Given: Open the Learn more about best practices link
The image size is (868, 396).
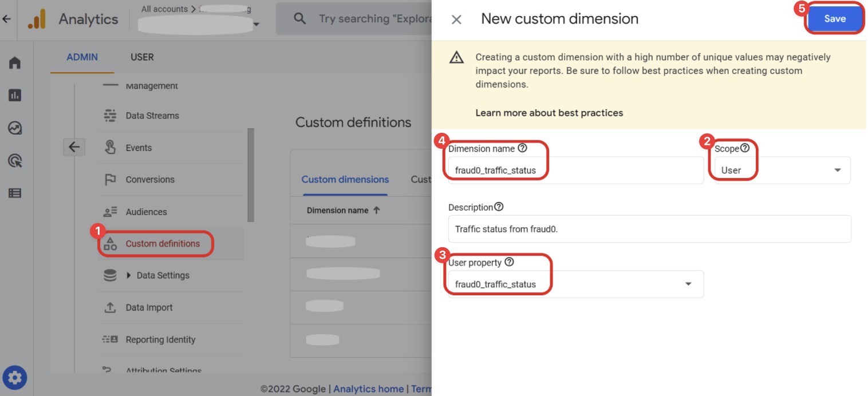Looking at the screenshot, I should pyautogui.click(x=549, y=113).
